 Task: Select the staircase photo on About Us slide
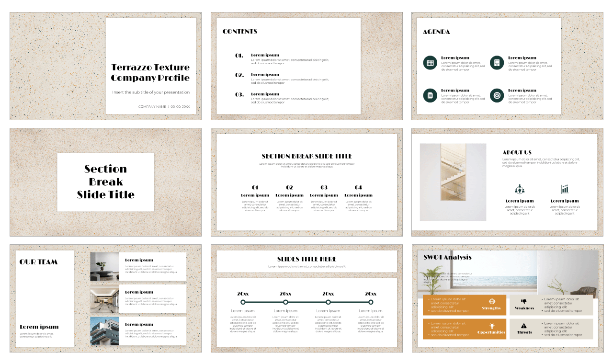(x=453, y=182)
